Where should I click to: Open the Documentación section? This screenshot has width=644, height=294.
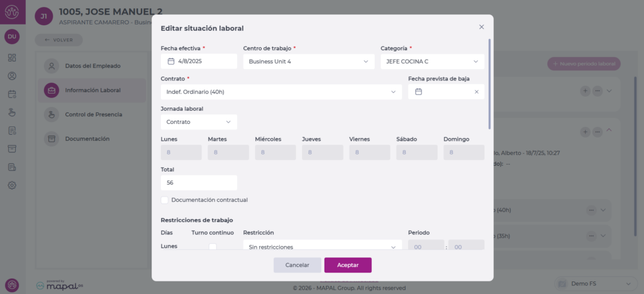[x=87, y=139]
